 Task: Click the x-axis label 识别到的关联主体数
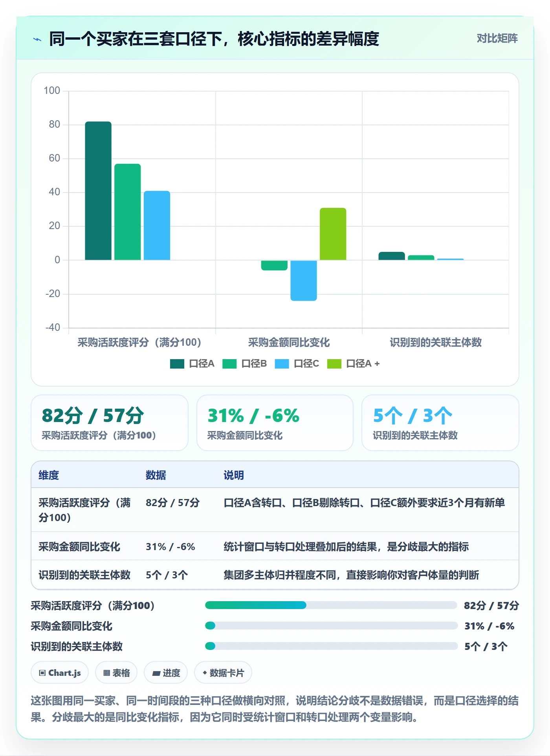pyautogui.click(x=436, y=342)
